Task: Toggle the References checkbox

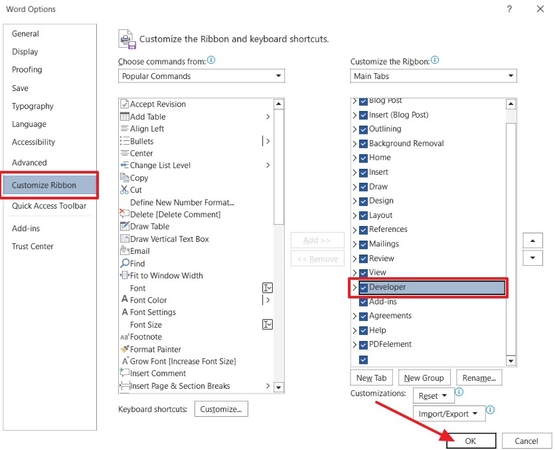Action: click(x=363, y=230)
